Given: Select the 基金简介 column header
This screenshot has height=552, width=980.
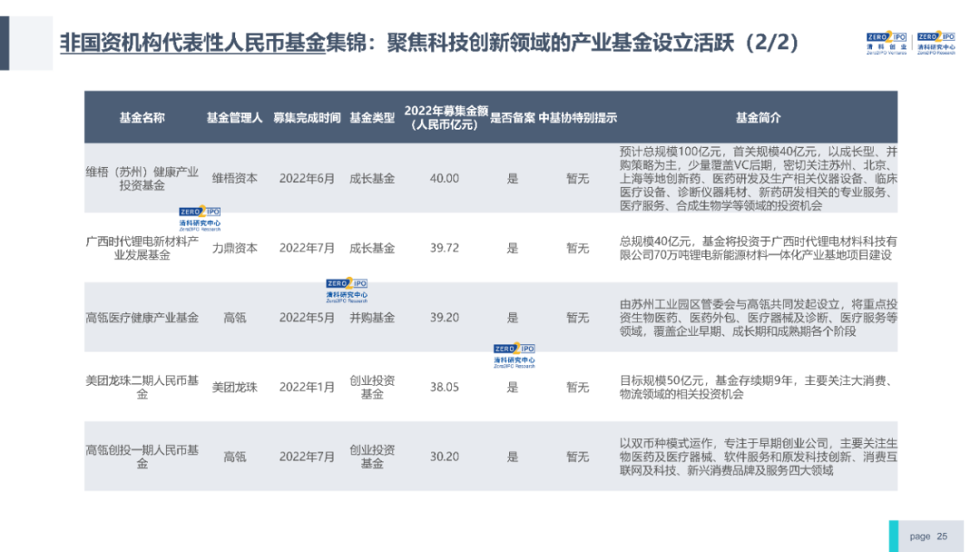Looking at the screenshot, I should tap(758, 117).
